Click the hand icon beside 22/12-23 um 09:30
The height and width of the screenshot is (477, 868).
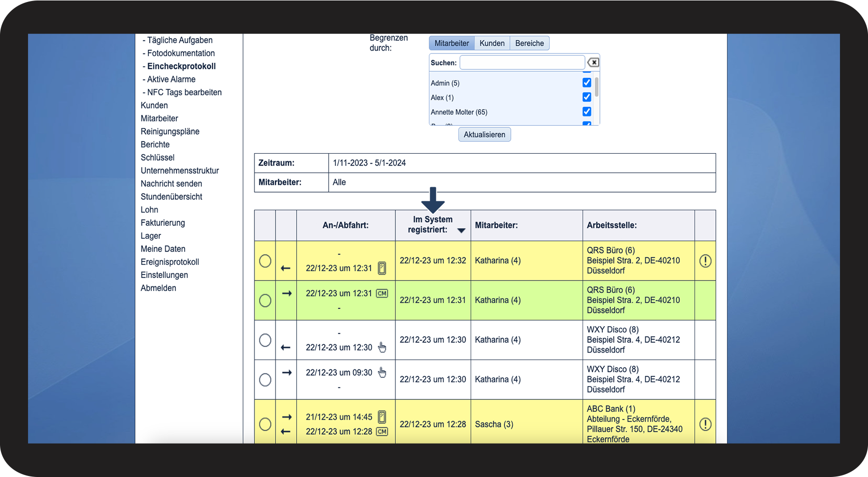(382, 372)
